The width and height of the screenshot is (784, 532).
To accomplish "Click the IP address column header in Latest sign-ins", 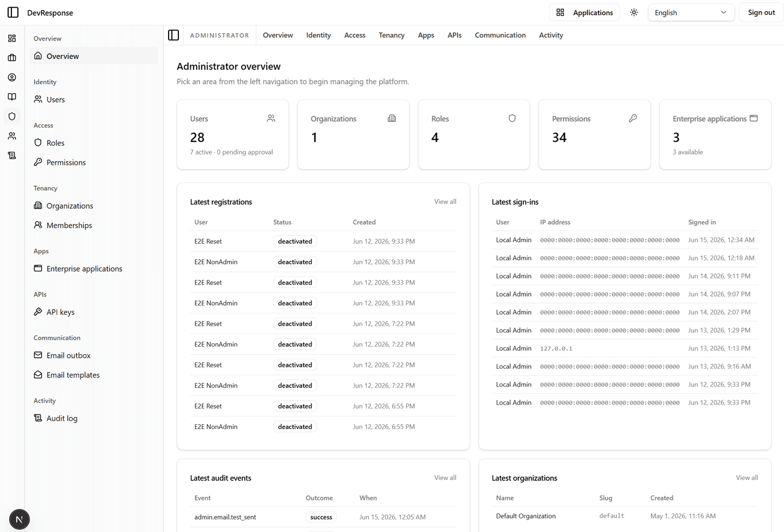I will [x=555, y=222].
